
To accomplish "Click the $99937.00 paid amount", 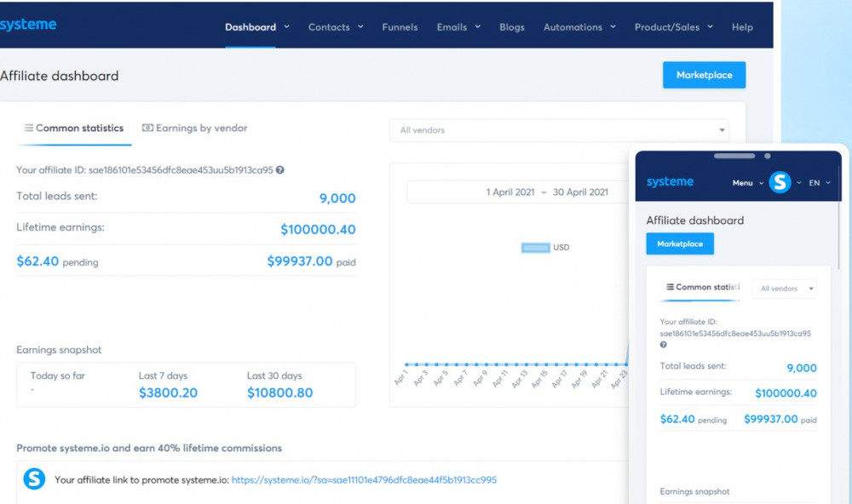I will tap(299, 261).
